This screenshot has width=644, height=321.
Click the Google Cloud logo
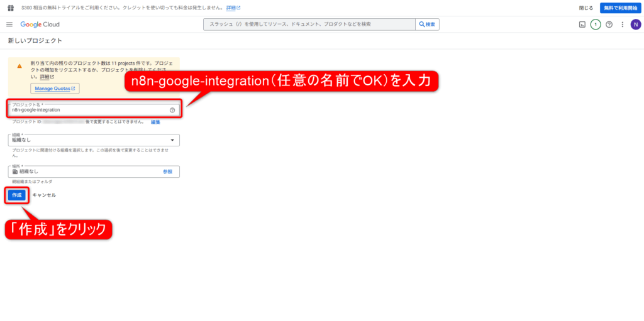tap(40, 24)
